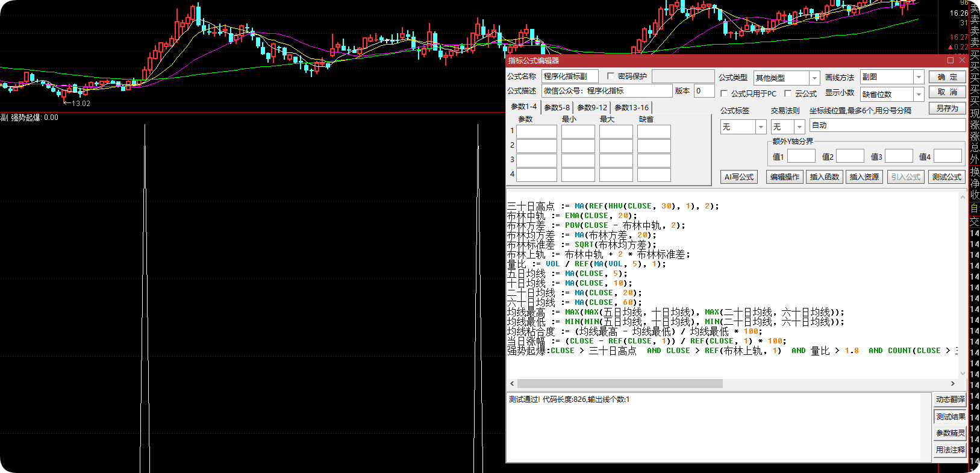Click the 确定 button
The height and width of the screenshot is (473, 980).
[947, 77]
